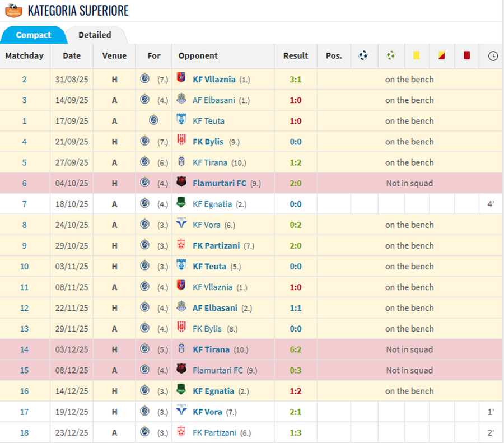Click matchday number 18 link
The width and height of the screenshot is (504, 443).
[24, 432]
